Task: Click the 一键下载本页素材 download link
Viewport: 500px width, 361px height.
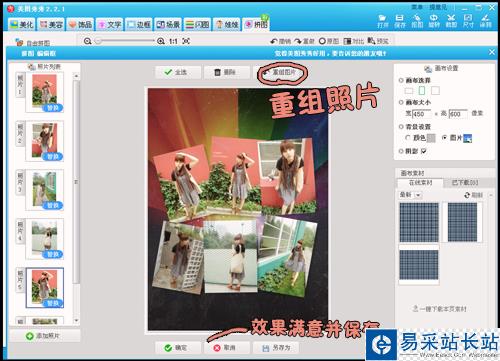Action: tap(439, 309)
